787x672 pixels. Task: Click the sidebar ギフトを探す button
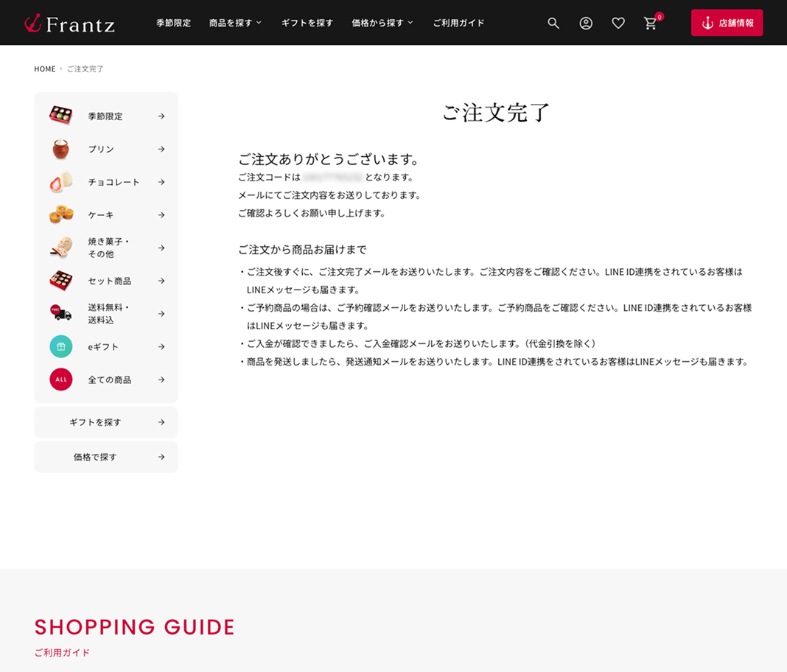tap(106, 422)
